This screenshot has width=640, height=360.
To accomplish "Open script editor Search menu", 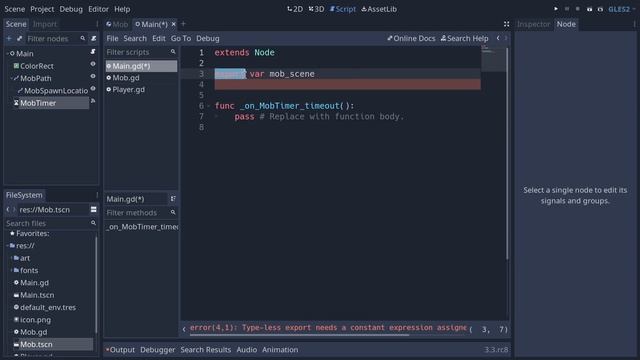I will [135, 38].
